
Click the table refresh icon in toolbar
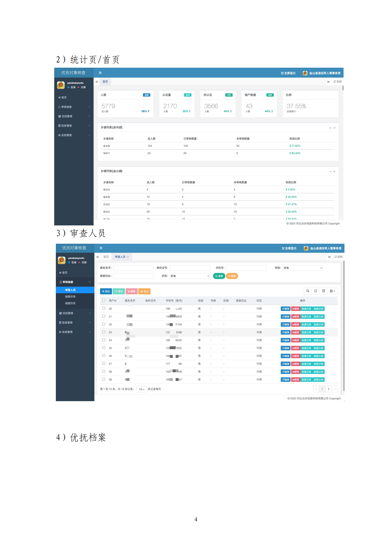(x=315, y=291)
